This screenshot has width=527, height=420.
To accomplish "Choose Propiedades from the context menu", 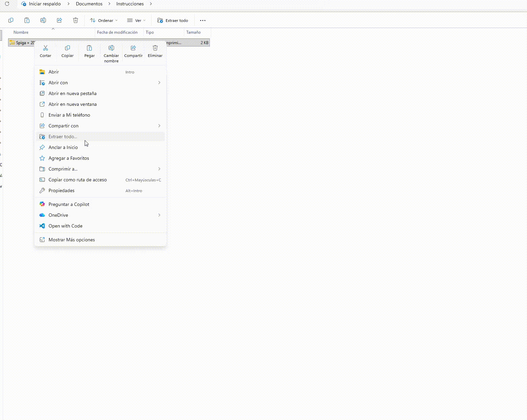I will 61,190.
